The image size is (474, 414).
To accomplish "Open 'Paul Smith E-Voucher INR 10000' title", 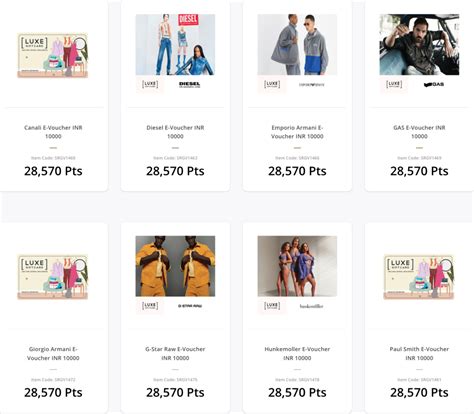I will tap(419, 353).
